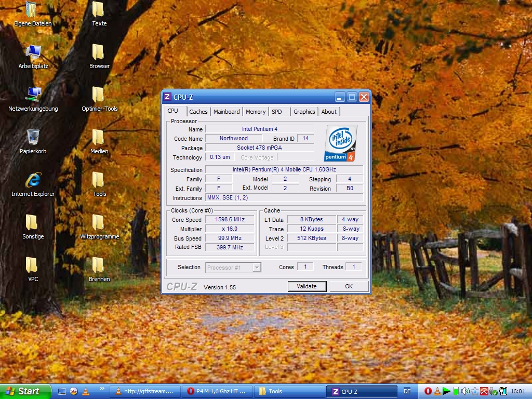Open the Netzwerkumgebung desktop icon
The image size is (532, 399).
[x=33, y=96]
